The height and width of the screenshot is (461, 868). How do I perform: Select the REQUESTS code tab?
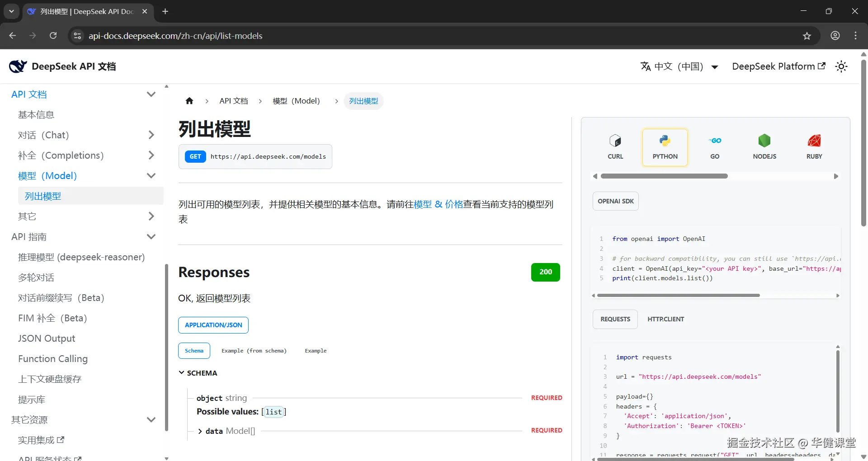(615, 319)
